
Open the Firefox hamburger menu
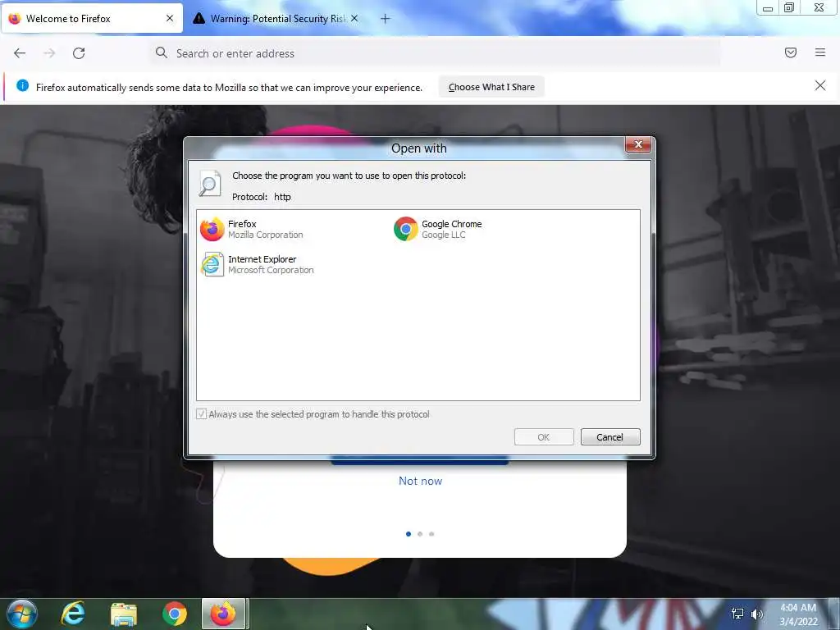coord(820,52)
